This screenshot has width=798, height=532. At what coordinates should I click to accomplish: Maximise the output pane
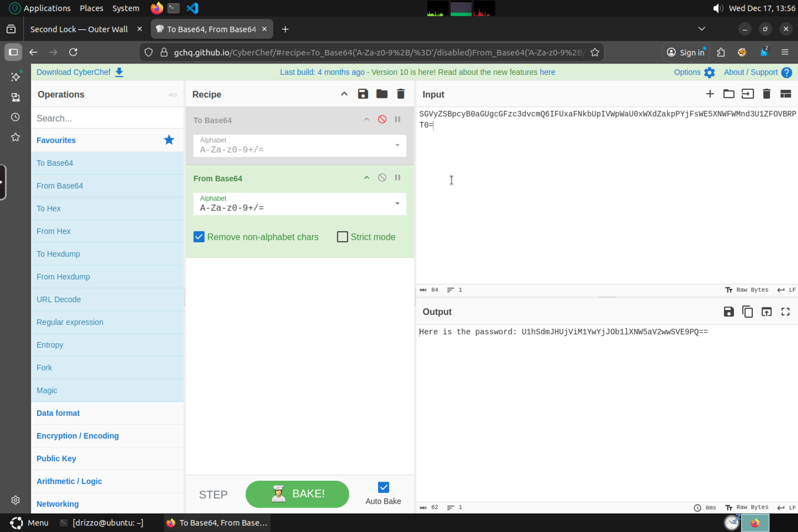[786, 312]
